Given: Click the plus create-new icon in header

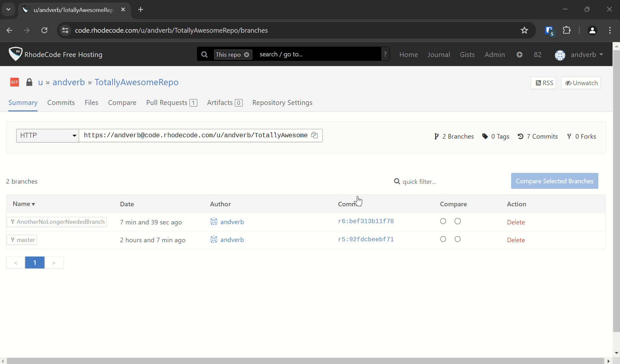Looking at the screenshot, I should point(520,55).
